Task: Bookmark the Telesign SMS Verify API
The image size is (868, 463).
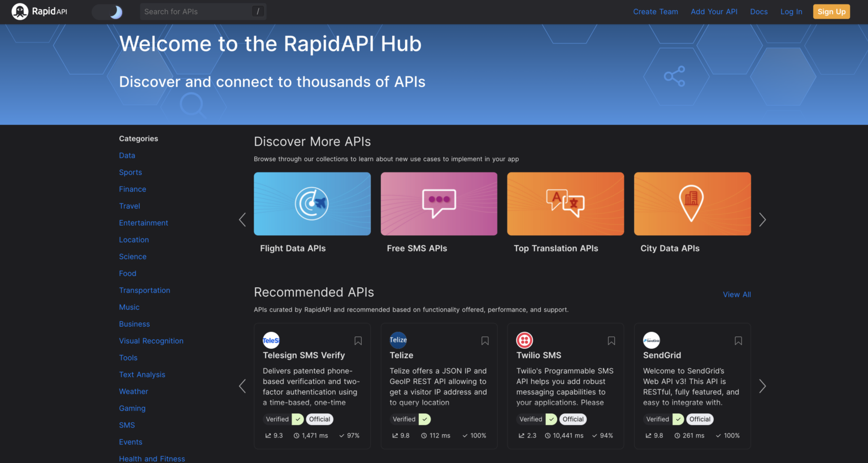Action: (x=358, y=340)
